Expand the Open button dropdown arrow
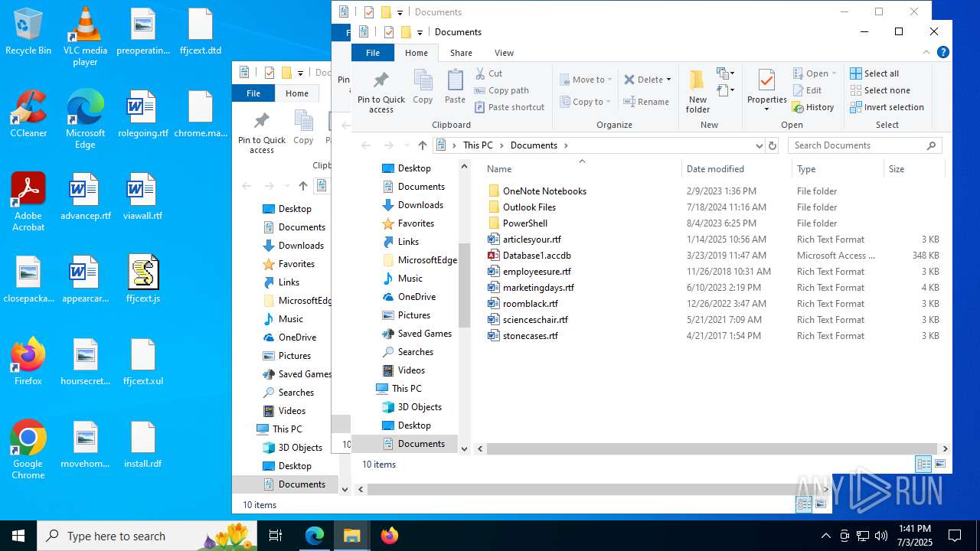 click(x=834, y=73)
